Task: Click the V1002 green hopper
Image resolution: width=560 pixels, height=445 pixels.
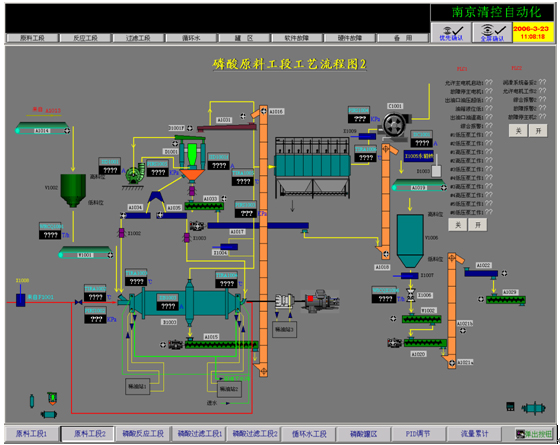Action: (x=73, y=190)
